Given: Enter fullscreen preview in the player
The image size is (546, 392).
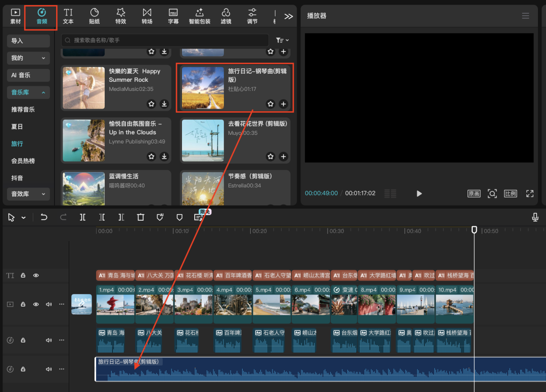Looking at the screenshot, I should point(530,193).
